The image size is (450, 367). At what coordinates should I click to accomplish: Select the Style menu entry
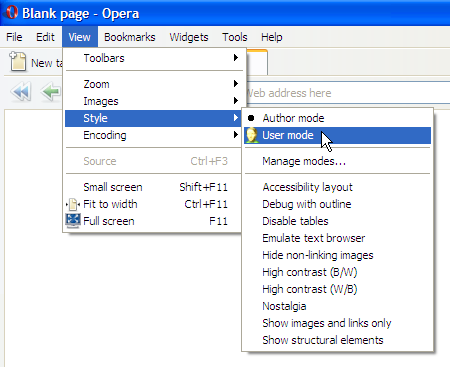pyautogui.click(x=153, y=118)
